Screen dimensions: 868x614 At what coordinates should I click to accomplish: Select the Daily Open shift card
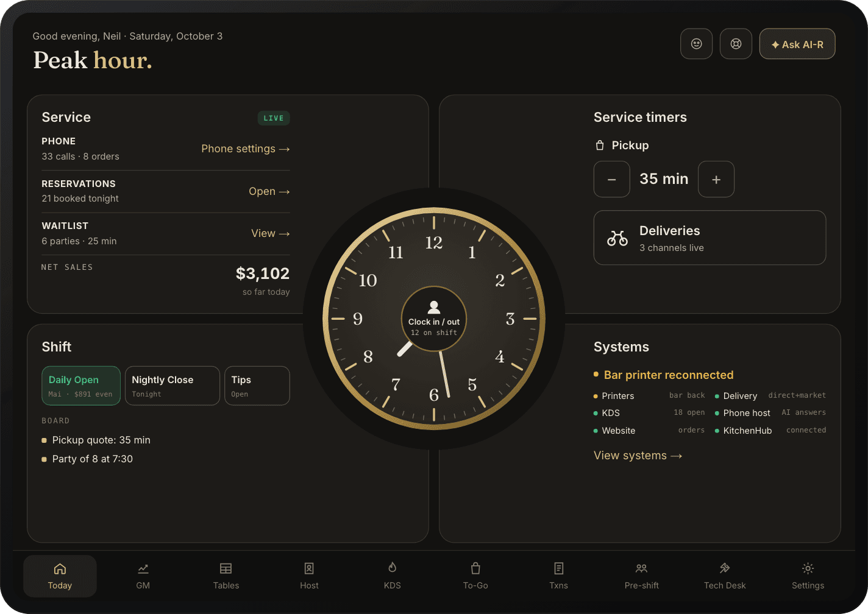coord(81,386)
